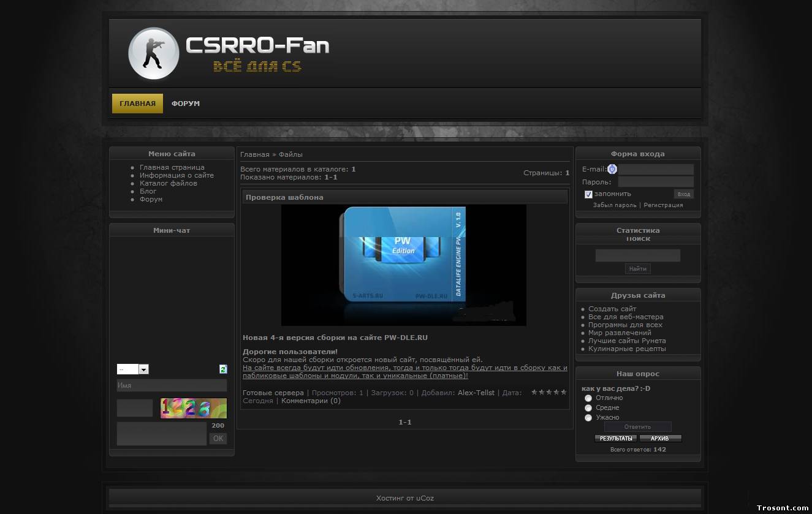Click the captcha image showing 1226

click(x=194, y=408)
